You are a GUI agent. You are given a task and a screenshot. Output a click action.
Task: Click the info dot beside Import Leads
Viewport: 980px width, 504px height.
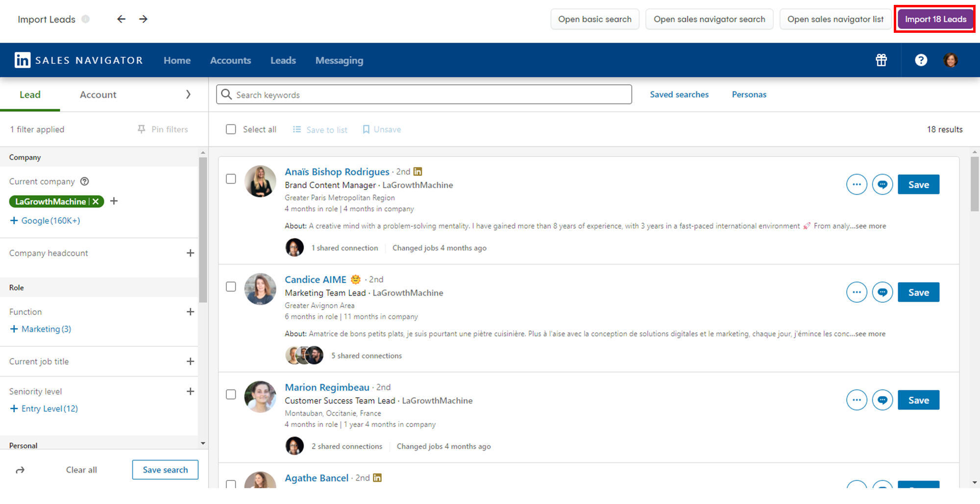click(x=85, y=19)
